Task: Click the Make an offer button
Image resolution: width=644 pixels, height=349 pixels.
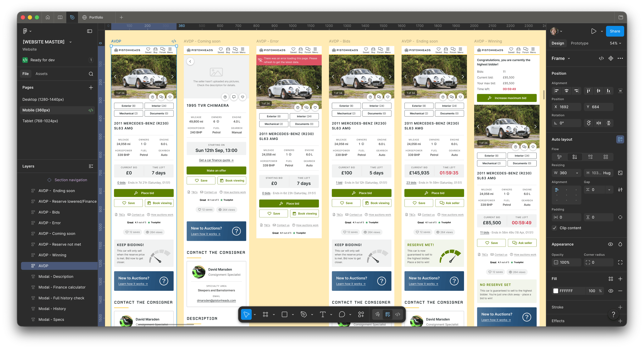Action: (x=216, y=170)
